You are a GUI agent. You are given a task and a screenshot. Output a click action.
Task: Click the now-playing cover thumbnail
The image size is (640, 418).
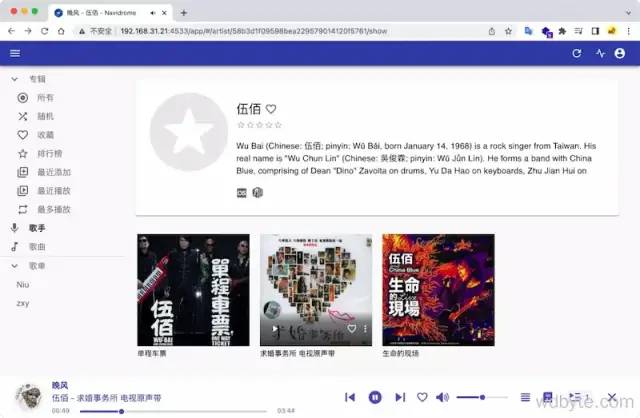tap(29, 397)
